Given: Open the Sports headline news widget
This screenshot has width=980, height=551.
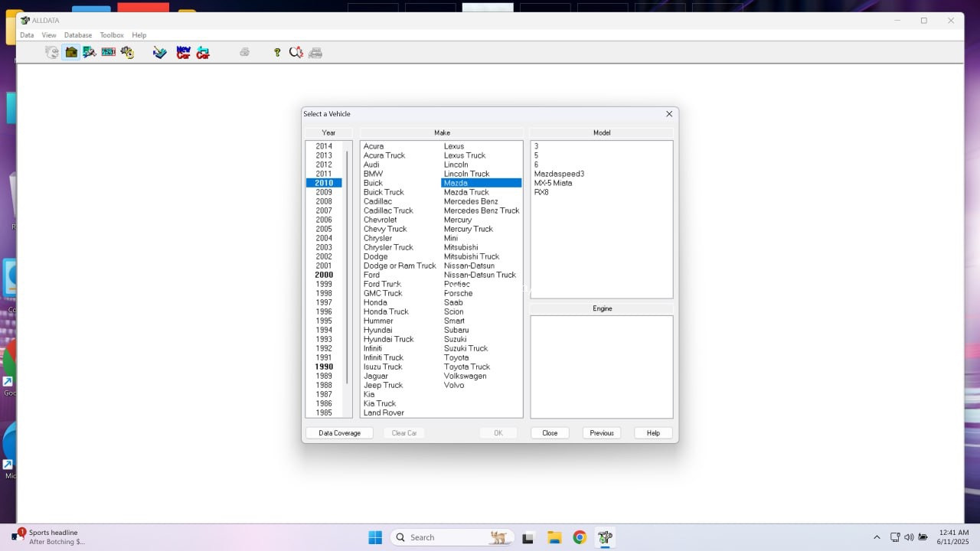Looking at the screenshot, I should click(x=49, y=537).
